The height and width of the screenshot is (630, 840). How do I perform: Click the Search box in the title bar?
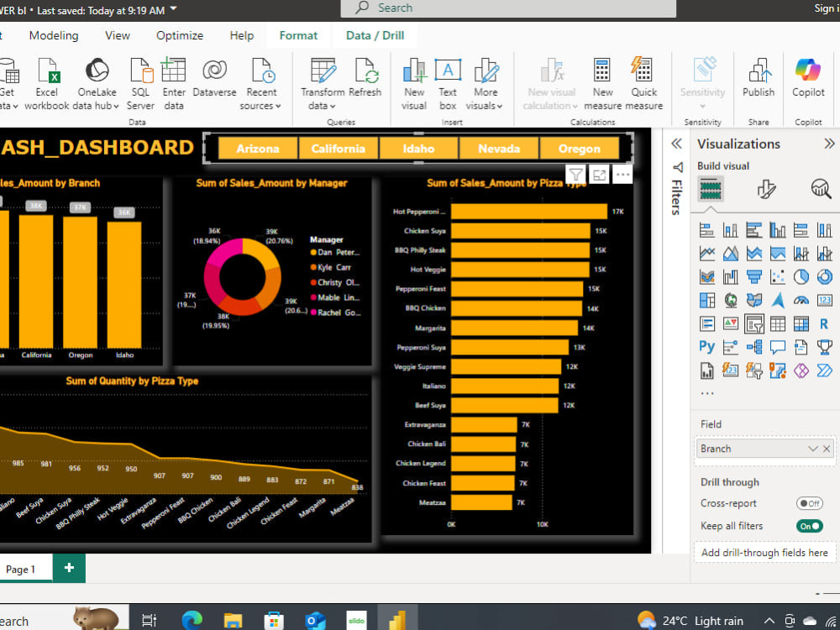click(x=508, y=8)
